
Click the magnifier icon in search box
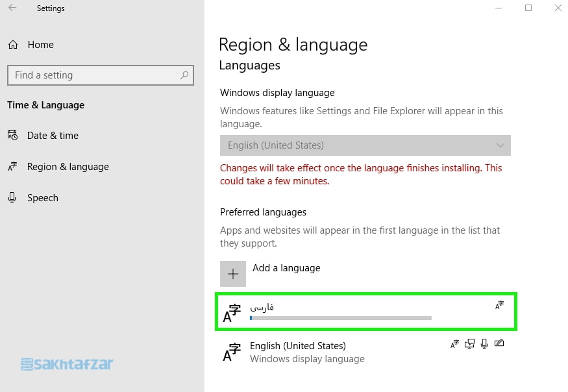(x=184, y=75)
